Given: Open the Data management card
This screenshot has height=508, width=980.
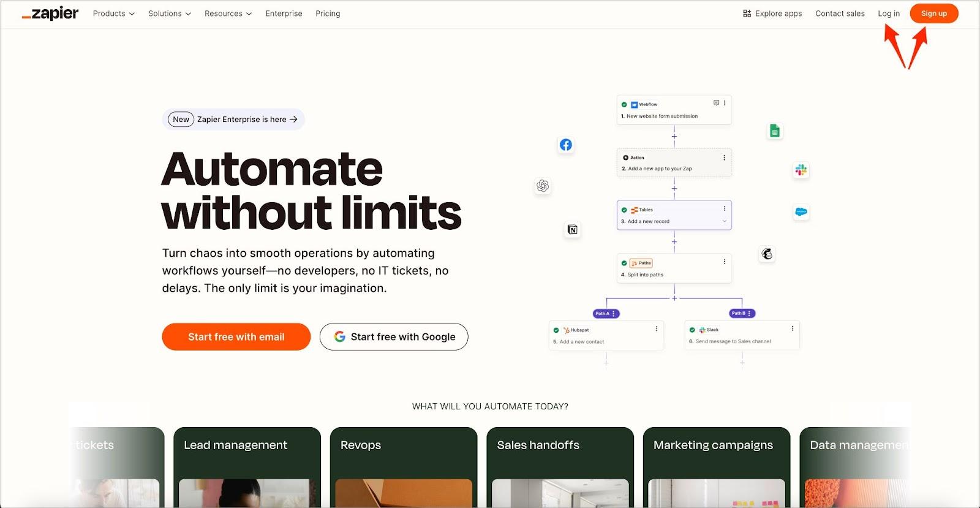Looking at the screenshot, I should pyautogui.click(x=855, y=467).
